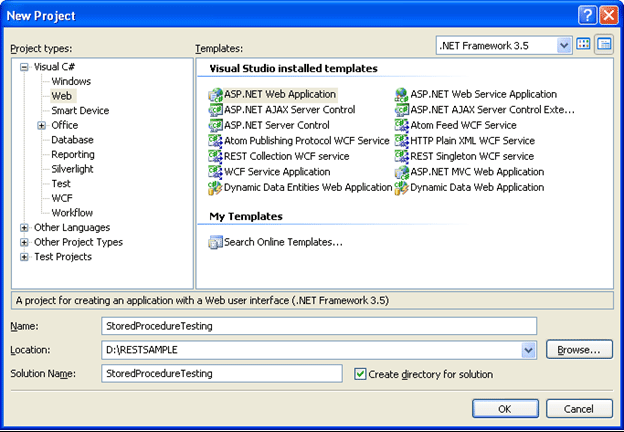Image resolution: width=624 pixels, height=432 pixels.
Task: Select ASP.NET Web Service Application template text
Action: point(484,94)
